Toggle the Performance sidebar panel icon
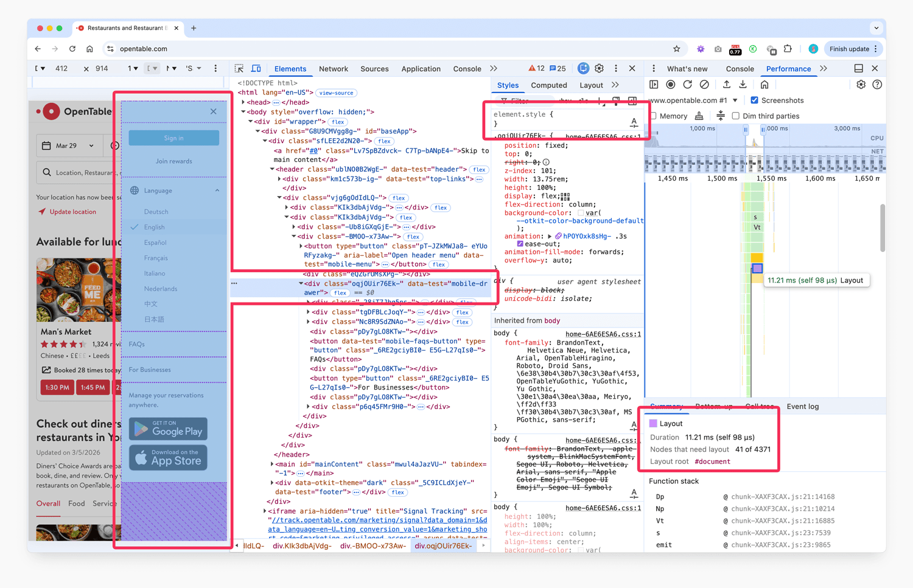The height and width of the screenshot is (588, 913). click(654, 85)
